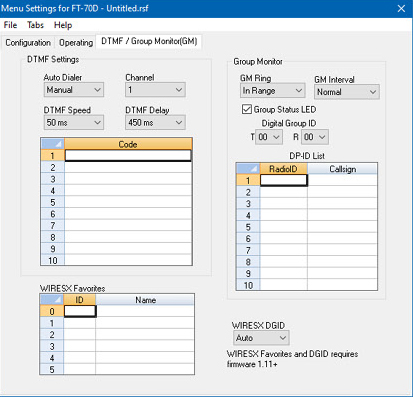413x397 pixels.
Task: Click WIRESX Favorites ID cell row 2
Action: click(x=80, y=334)
